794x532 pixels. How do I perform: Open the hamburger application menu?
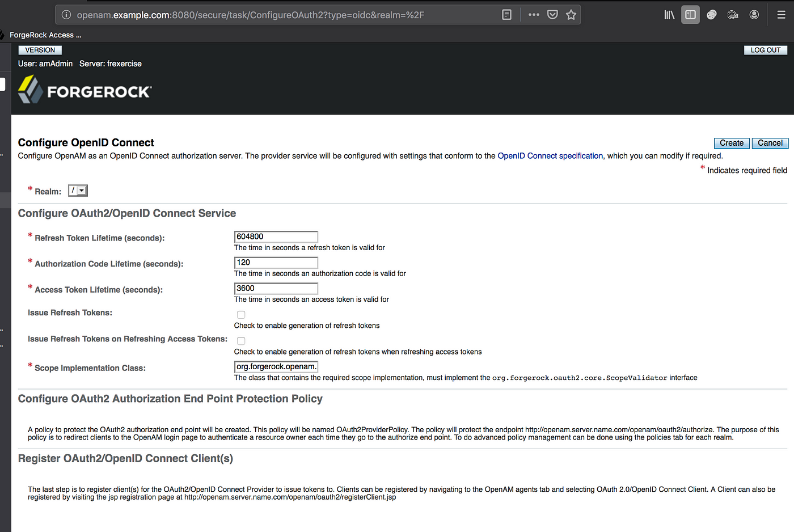(781, 15)
